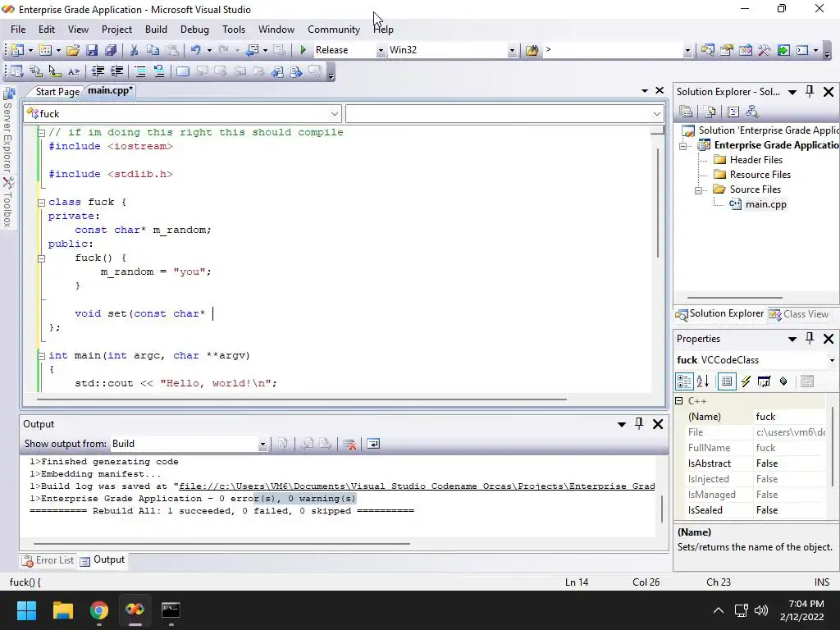Open the Command Window toolbar icon
The height and width of the screenshot is (630, 840).
point(802,50)
